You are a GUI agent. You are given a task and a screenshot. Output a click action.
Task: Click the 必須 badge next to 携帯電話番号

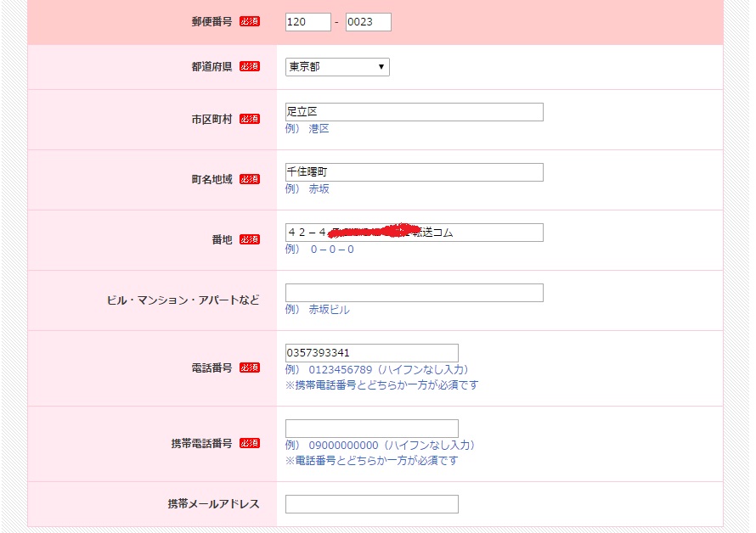(x=250, y=443)
